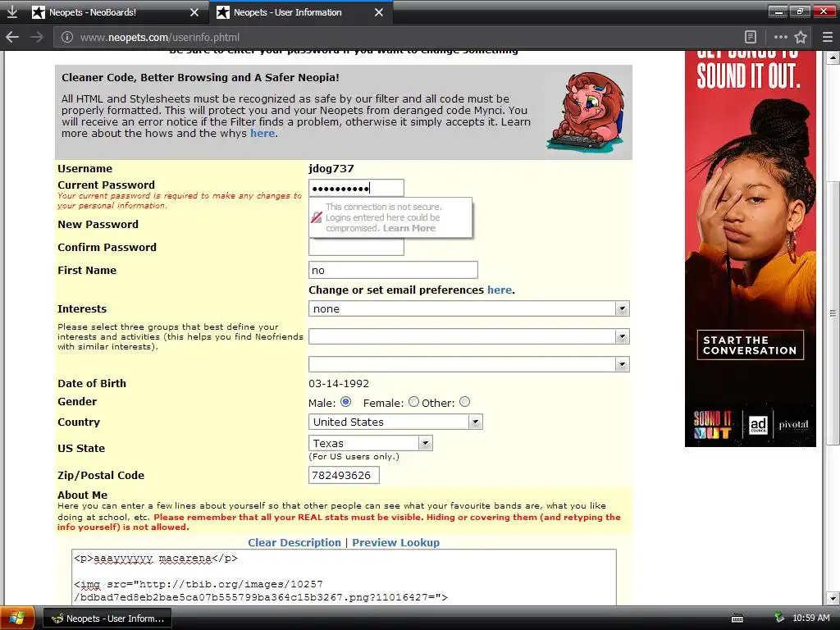The height and width of the screenshot is (630, 840).
Task: Open page actions three-dots menu
Action: click(781, 37)
